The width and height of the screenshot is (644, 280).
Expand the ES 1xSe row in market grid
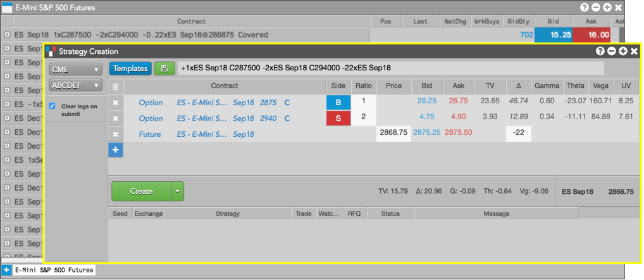click(7, 160)
